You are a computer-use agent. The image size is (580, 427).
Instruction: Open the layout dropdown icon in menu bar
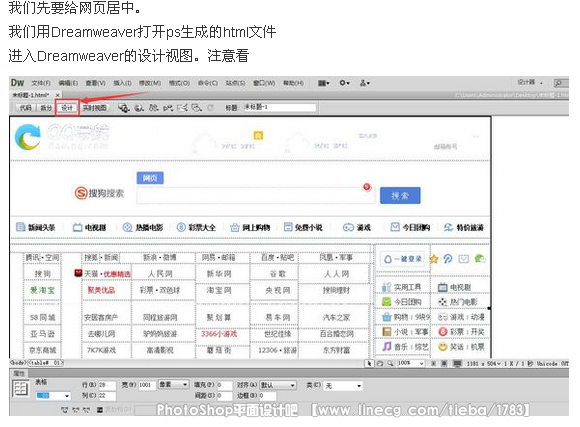pyautogui.click(x=323, y=83)
